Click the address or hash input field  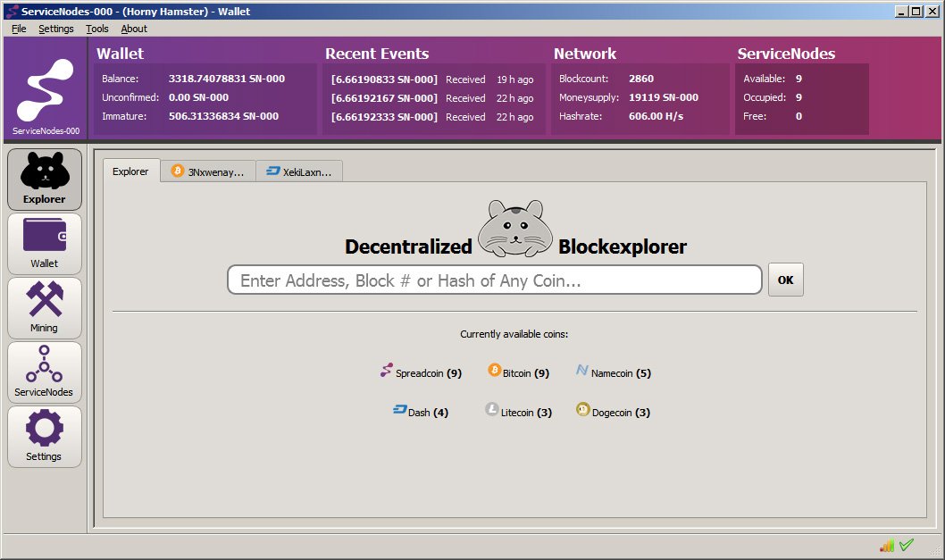coord(495,280)
